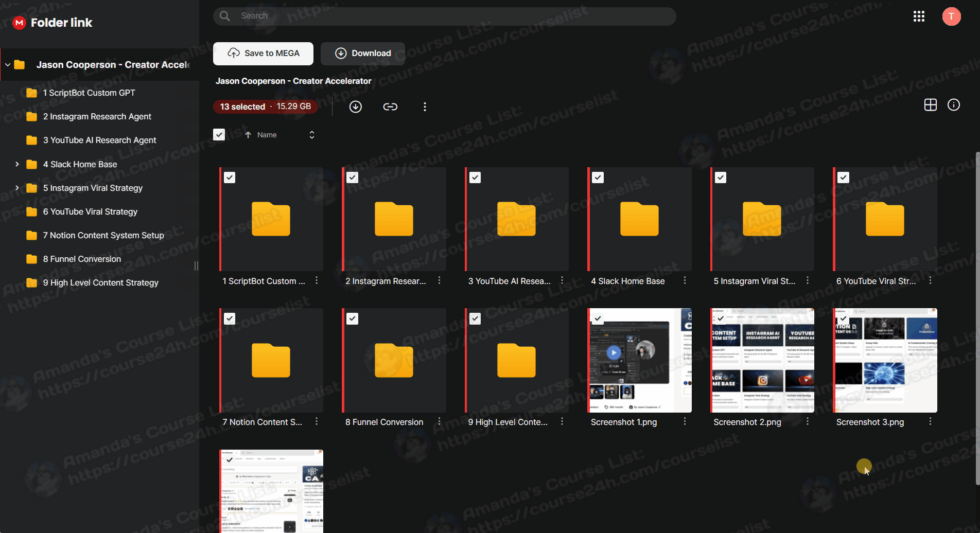
Task: Deselect the 8 Funnel Conversion folder checkbox
Action: pos(352,319)
